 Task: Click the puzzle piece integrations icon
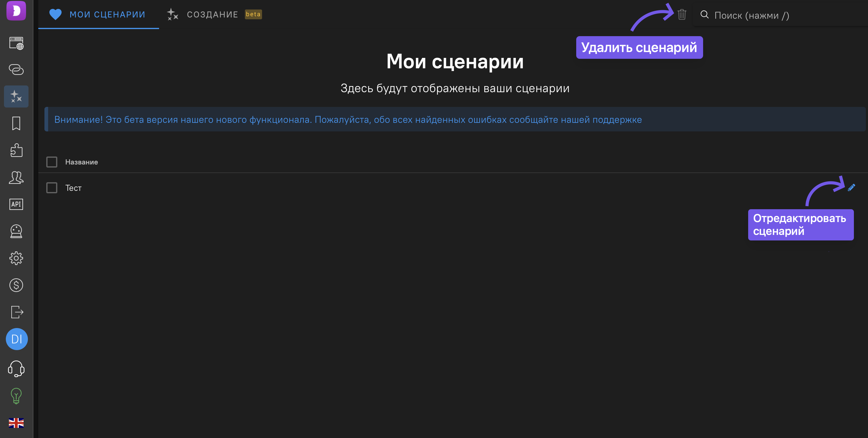click(16, 150)
